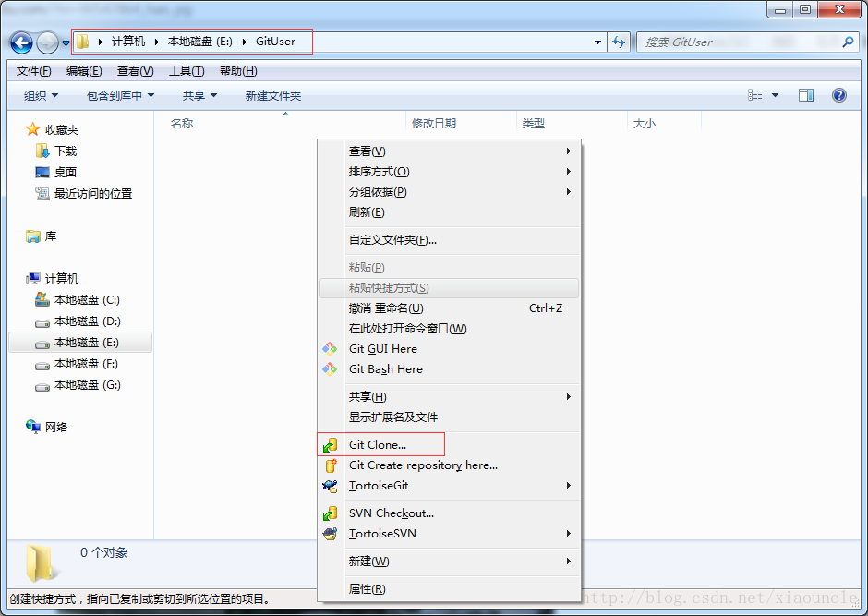The width and height of the screenshot is (868, 616).
Task: Click the Favorites star icon
Action: (x=33, y=129)
